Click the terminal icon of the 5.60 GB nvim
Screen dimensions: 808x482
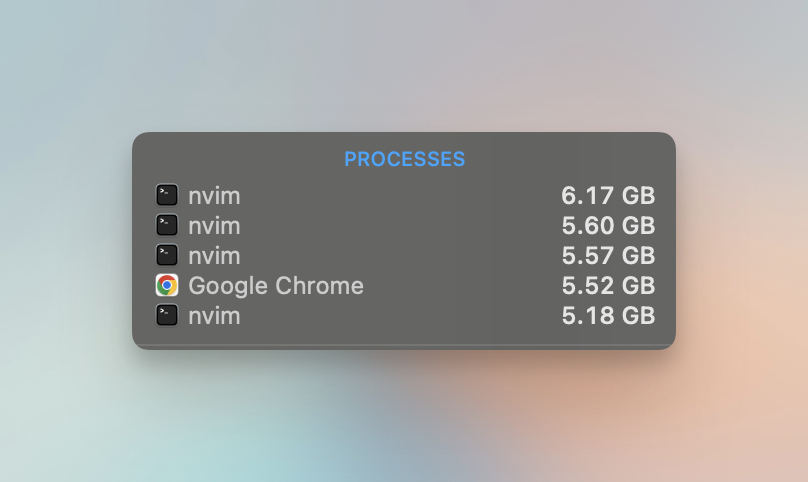pyautogui.click(x=167, y=226)
